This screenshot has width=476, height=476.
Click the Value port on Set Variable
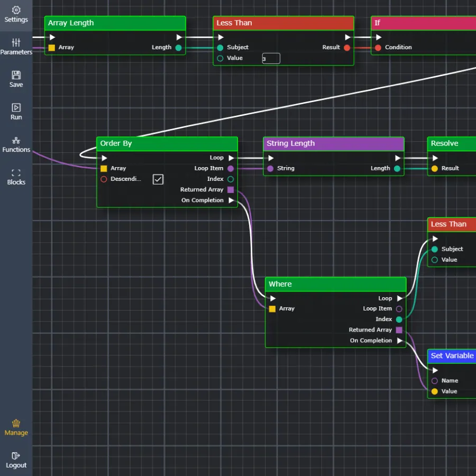[x=434, y=391]
